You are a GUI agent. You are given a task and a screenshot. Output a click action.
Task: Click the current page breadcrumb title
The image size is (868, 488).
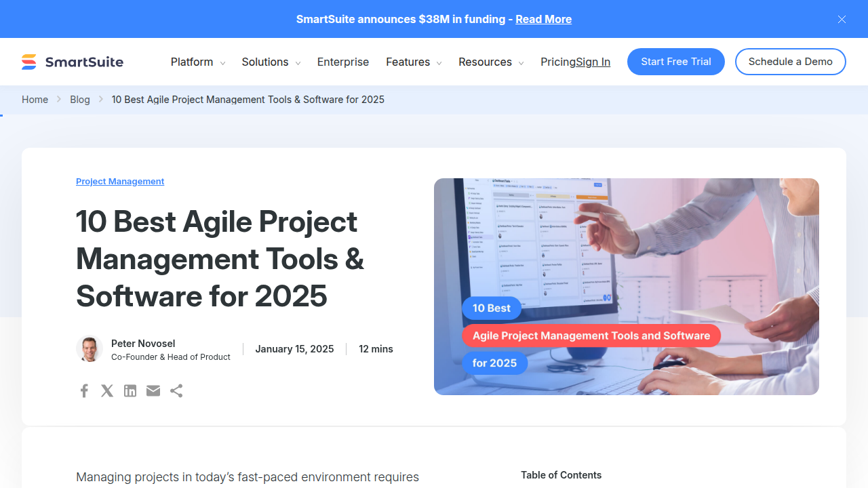248,100
